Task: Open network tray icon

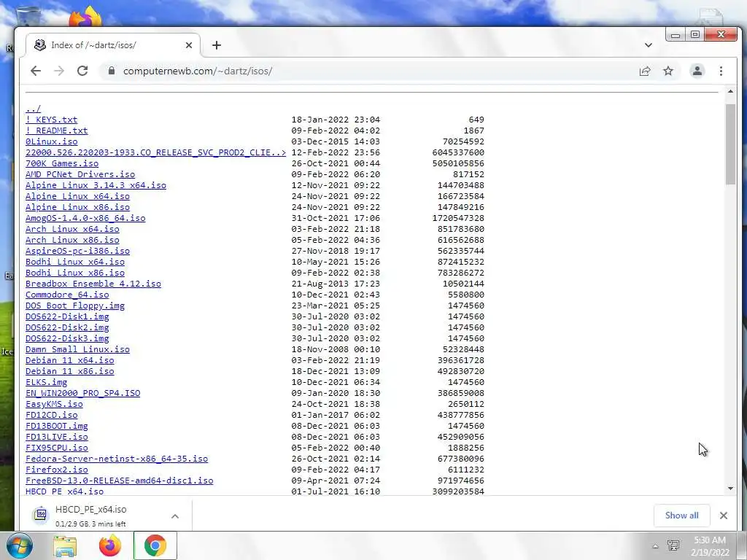Action: (x=673, y=545)
